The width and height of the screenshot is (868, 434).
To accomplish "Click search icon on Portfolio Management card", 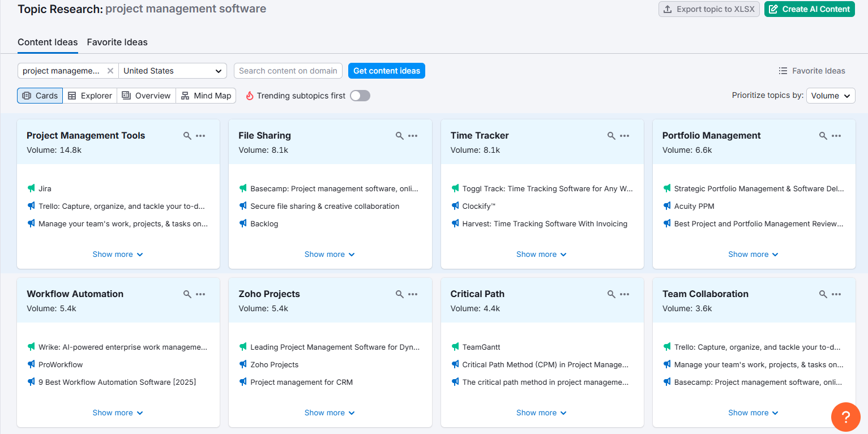I will [x=823, y=136].
